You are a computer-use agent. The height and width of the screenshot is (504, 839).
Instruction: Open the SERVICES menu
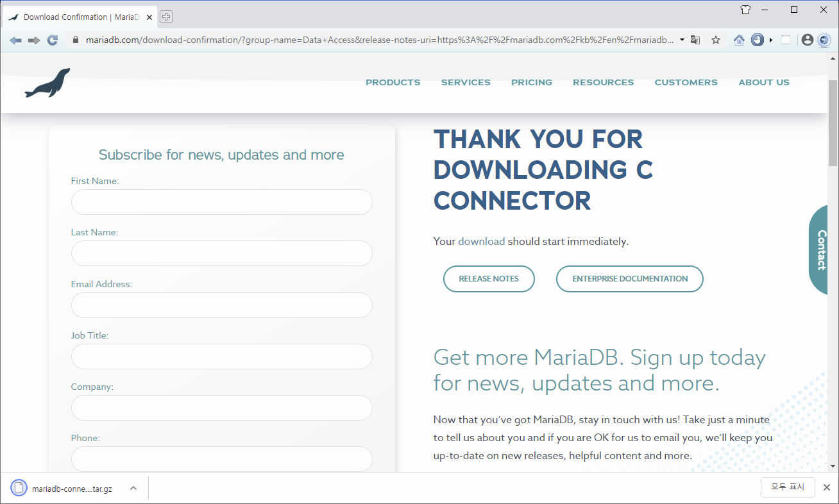pos(466,82)
